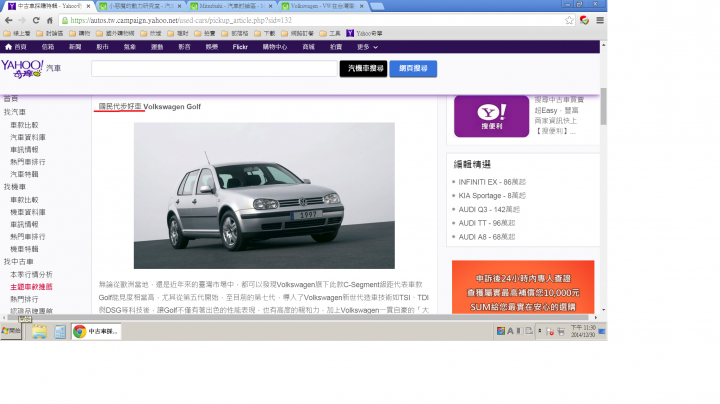Click the taskbar clock showing 11:30

pyautogui.click(x=583, y=331)
